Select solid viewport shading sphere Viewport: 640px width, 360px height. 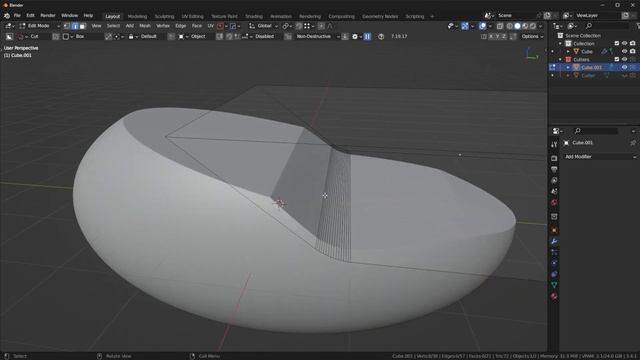[518, 26]
